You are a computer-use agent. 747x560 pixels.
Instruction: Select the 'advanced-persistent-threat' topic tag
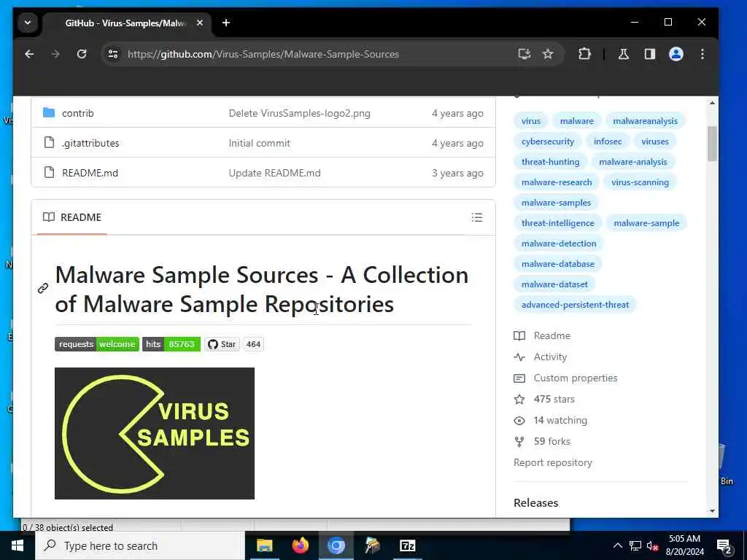tap(575, 305)
